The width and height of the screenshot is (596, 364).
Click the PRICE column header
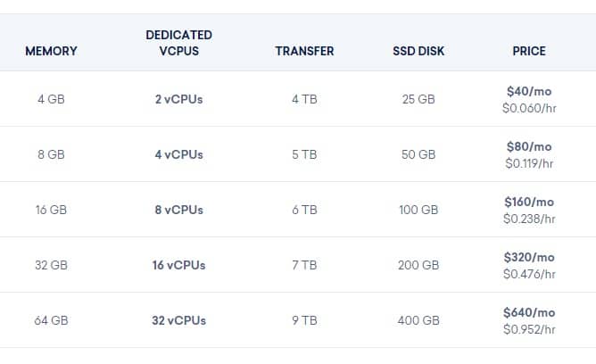click(529, 51)
